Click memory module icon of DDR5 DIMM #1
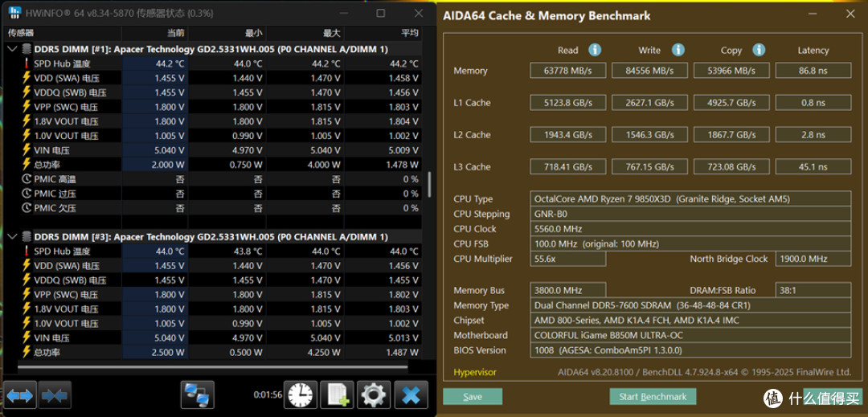 (26, 49)
